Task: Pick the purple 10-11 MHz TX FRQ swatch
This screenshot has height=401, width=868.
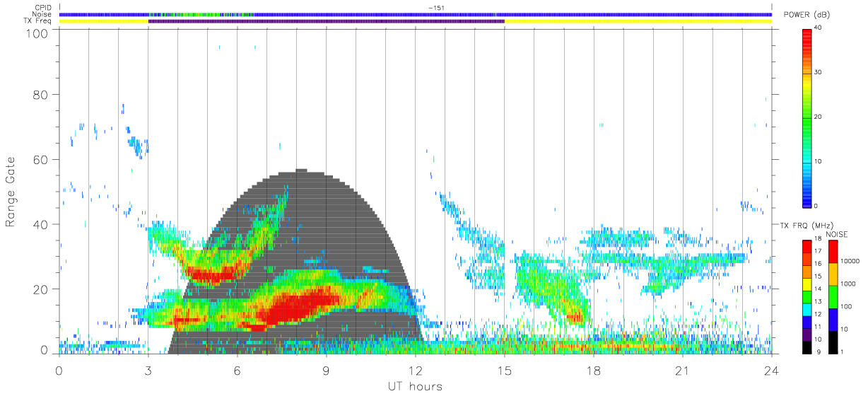Action: point(806,334)
